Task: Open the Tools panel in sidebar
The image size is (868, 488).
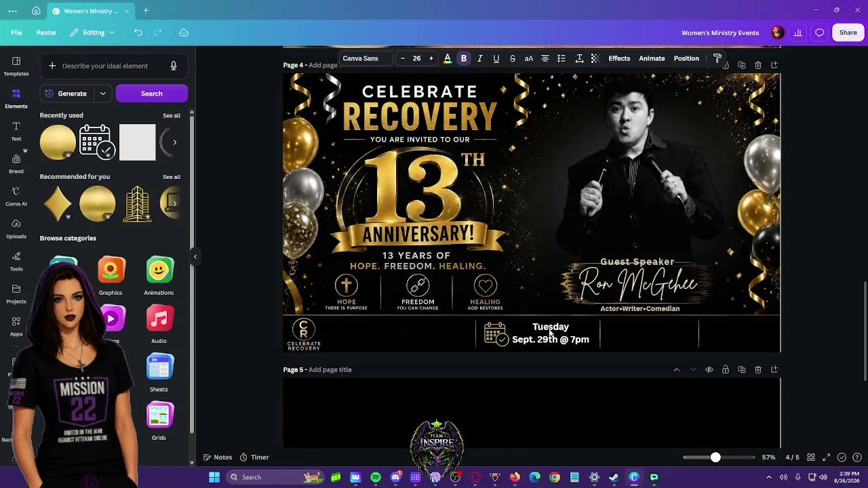Action: pyautogui.click(x=16, y=261)
